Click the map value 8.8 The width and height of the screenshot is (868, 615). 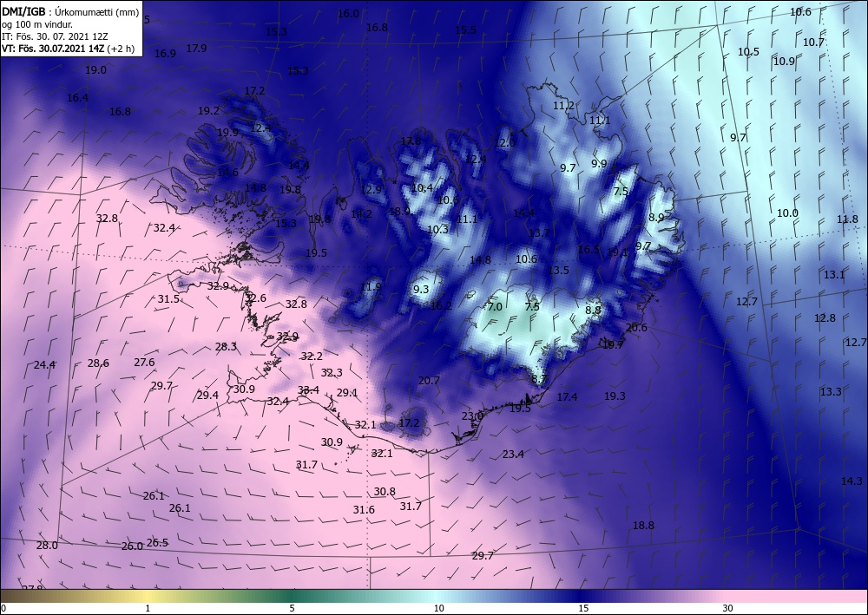coord(594,311)
